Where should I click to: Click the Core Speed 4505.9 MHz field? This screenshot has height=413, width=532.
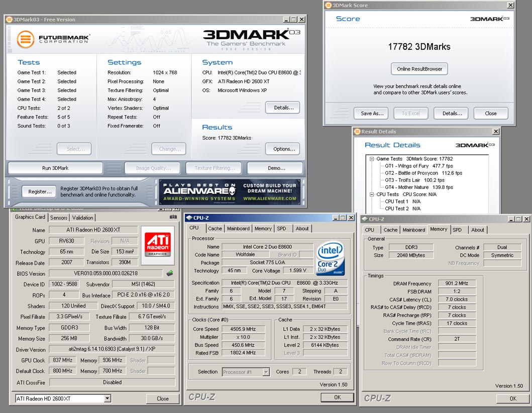point(243,329)
